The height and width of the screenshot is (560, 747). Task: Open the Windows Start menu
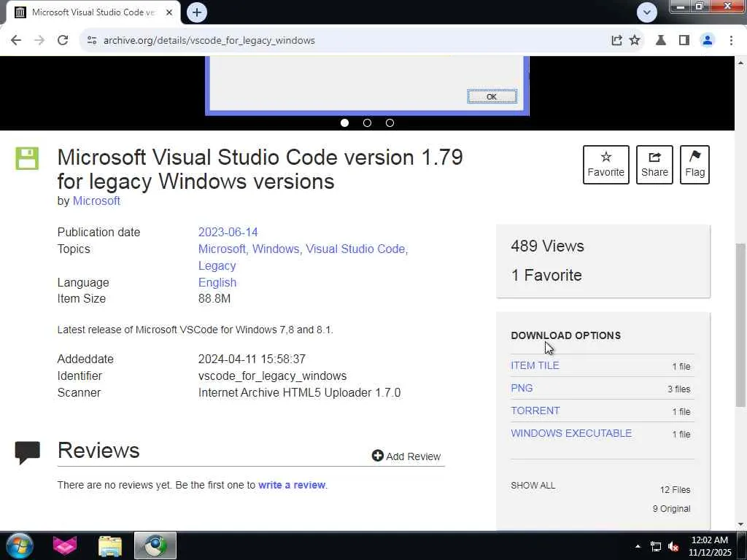[20, 545]
